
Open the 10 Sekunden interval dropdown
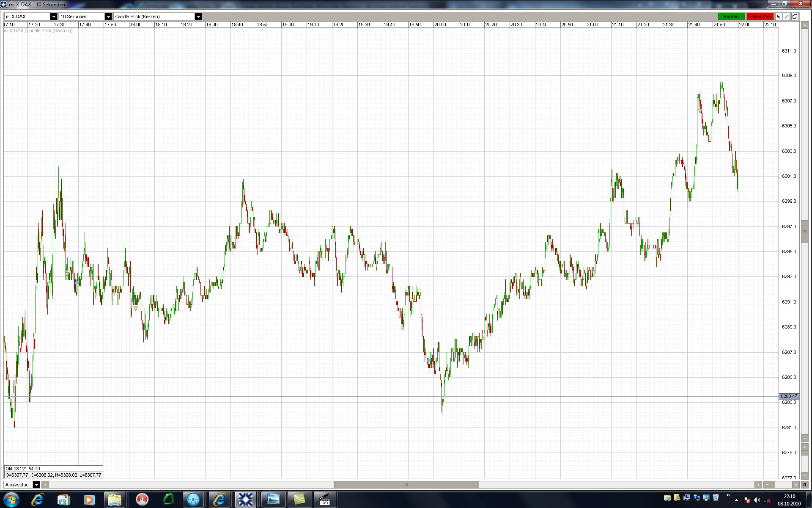pyautogui.click(x=108, y=17)
